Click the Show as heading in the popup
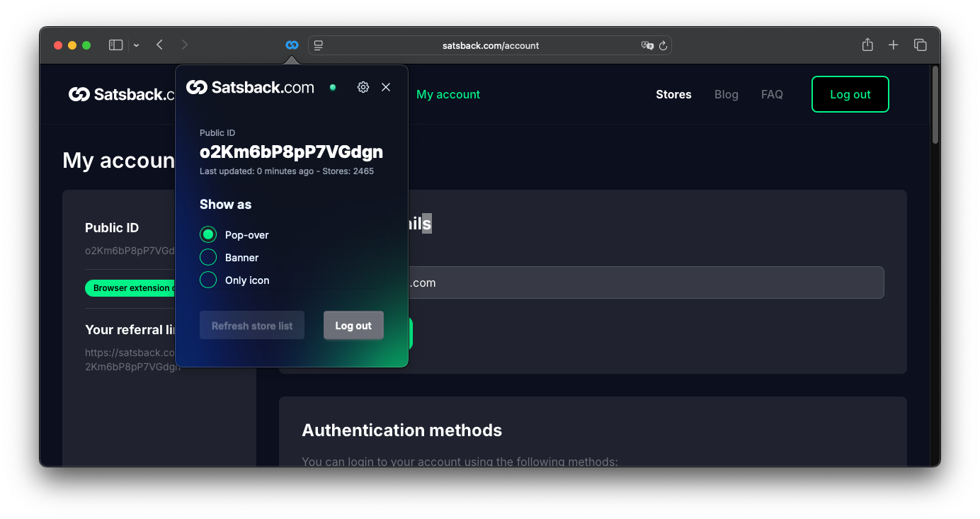Image resolution: width=980 pixels, height=519 pixels. coord(225,205)
